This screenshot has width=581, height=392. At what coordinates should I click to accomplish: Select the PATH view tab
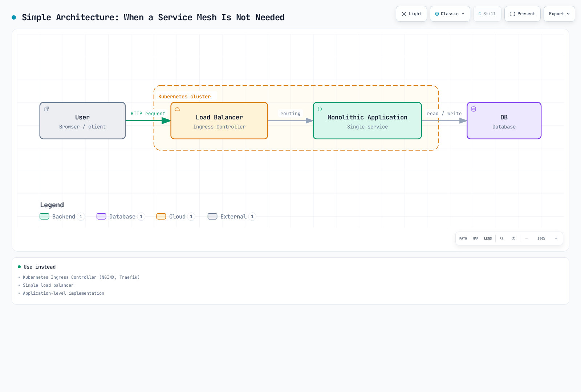(x=463, y=238)
